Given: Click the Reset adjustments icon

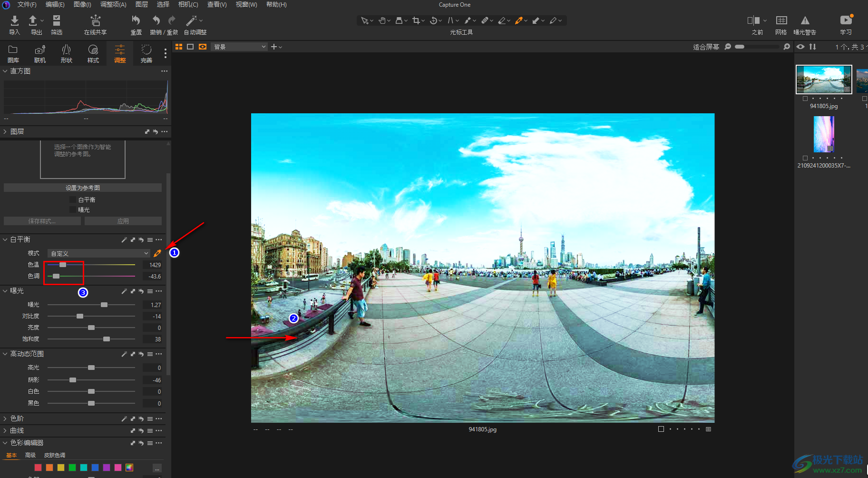Looking at the screenshot, I should pos(136,21).
